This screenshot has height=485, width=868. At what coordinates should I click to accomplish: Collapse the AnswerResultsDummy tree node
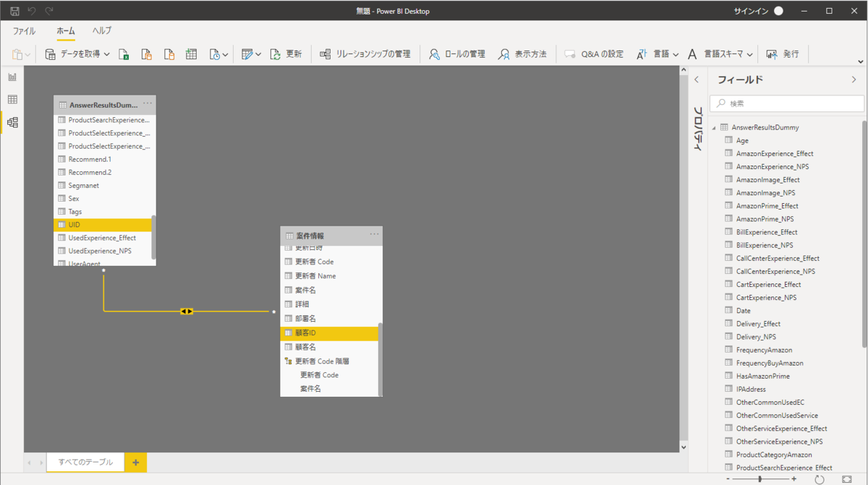click(713, 127)
